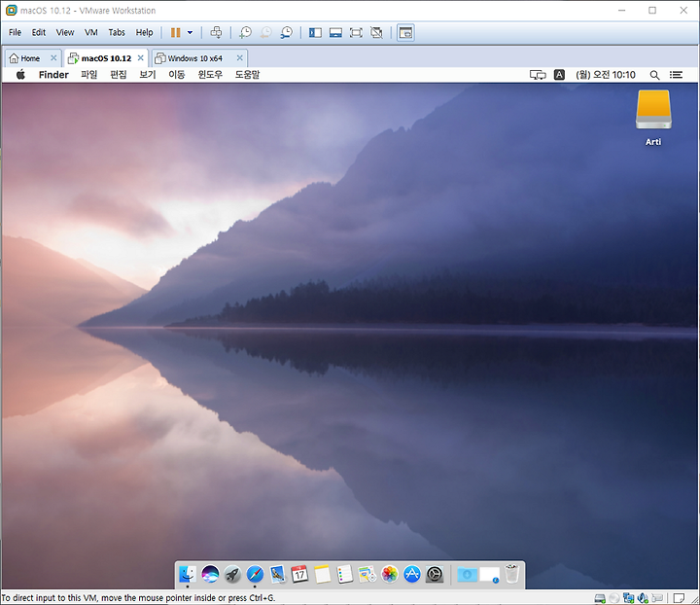Open the Tabs menu
Viewport: 700px width, 605px height.
[117, 33]
